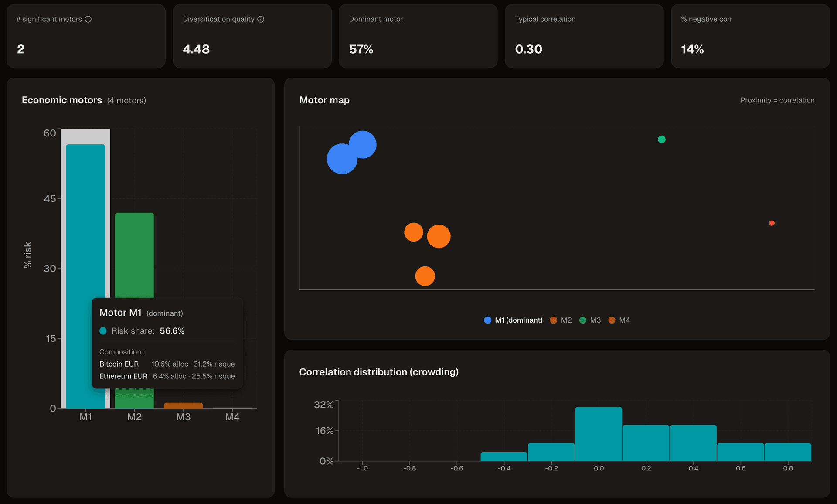Image resolution: width=837 pixels, height=504 pixels.
Task: Click the small red M4 dot on motor map
Action: 772,223
